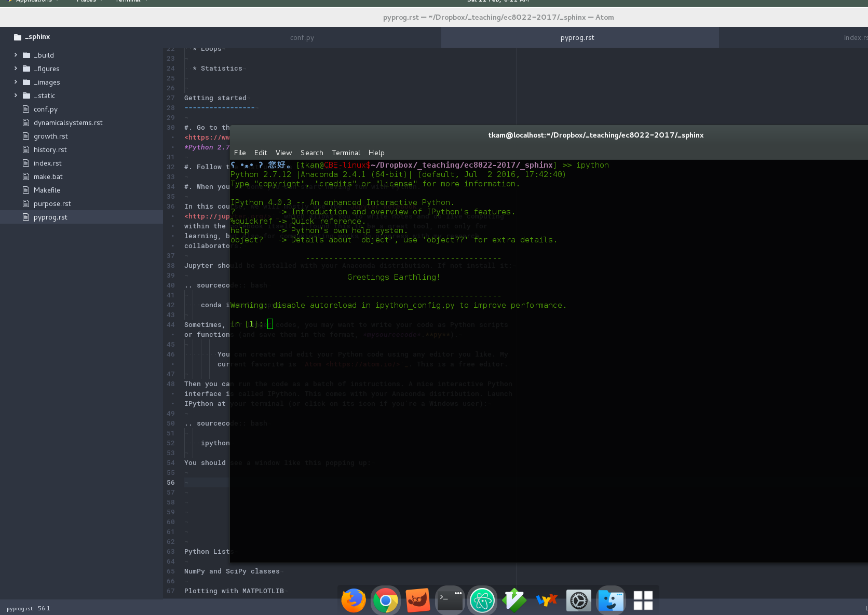Click the _sphinx project root folder icon
The height and width of the screenshot is (615, 868).
coord(18,37)
